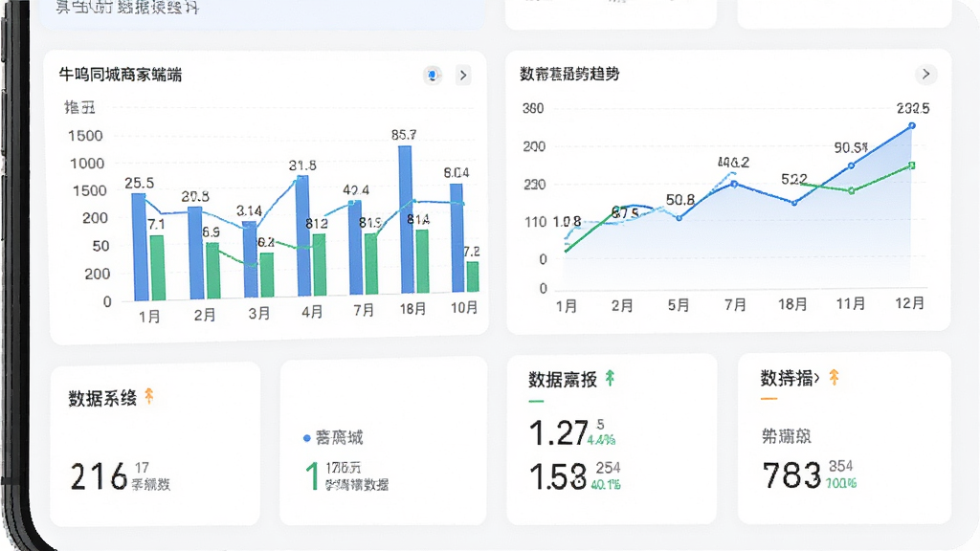Click the '216' value in the 数据系络 card

99,477
